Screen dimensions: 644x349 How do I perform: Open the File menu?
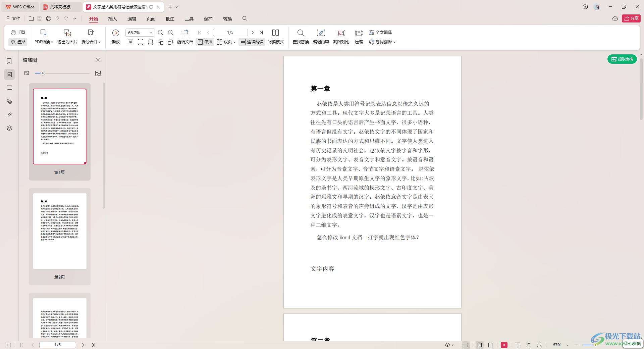13,18
